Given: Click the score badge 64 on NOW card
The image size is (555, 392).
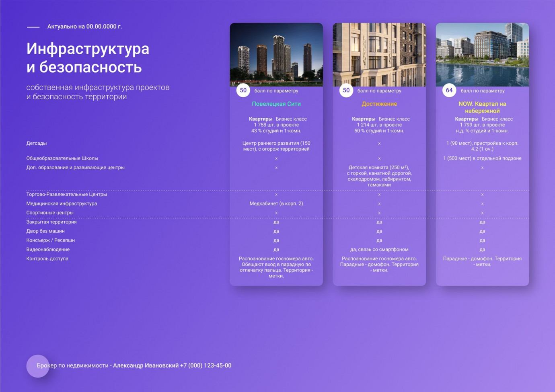Looking at the screenshot, I should [x=449, y=90].
